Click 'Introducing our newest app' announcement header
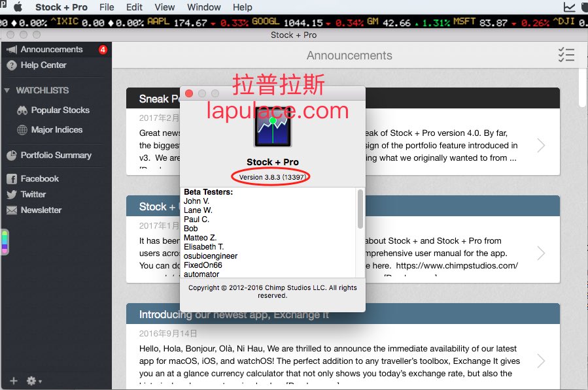This screenshot has width=588, height=390. click(x=343, y=314)
